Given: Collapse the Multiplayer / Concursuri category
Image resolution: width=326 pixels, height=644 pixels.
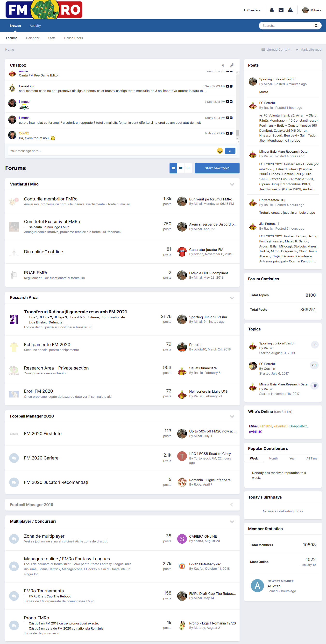Looking at the screenshot, I should pos(232,521).
